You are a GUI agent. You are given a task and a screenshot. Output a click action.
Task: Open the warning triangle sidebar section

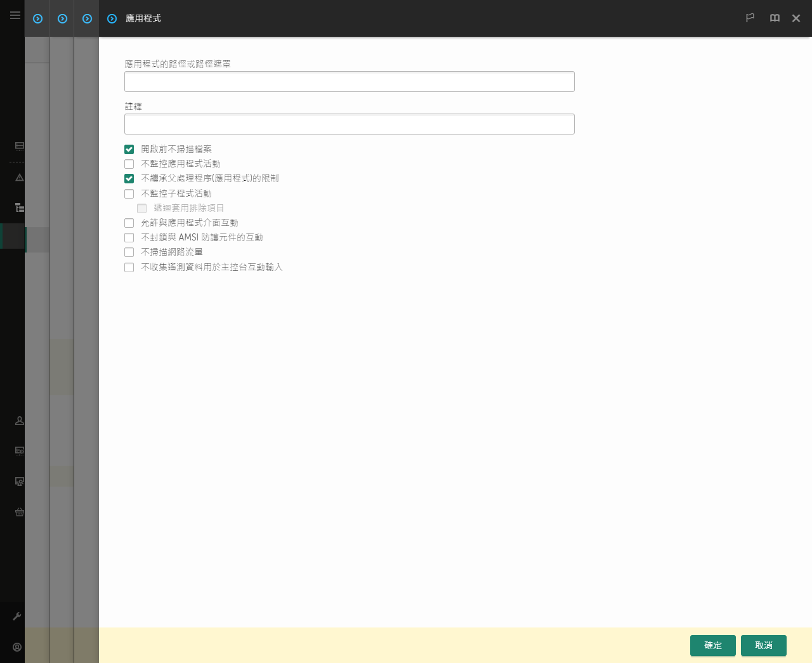[x=20, y=178]
